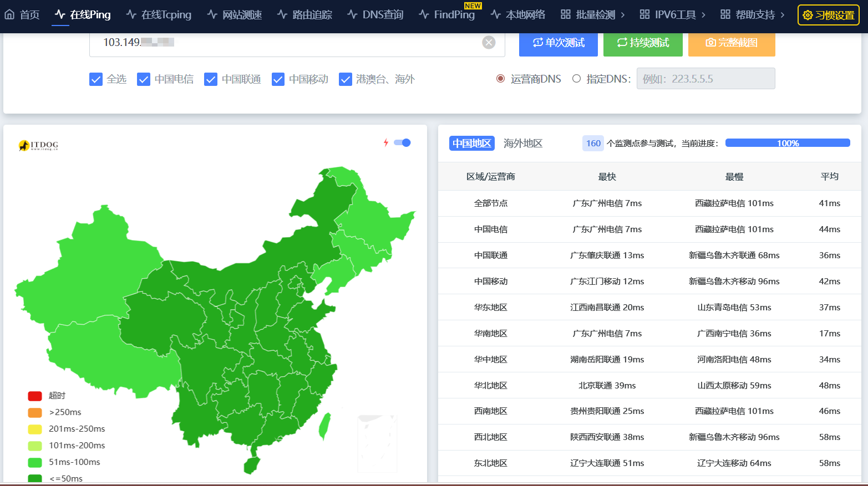Click the 单次测试 button
868x486 pixels.
pyautogui.click(x=559, y=43)
